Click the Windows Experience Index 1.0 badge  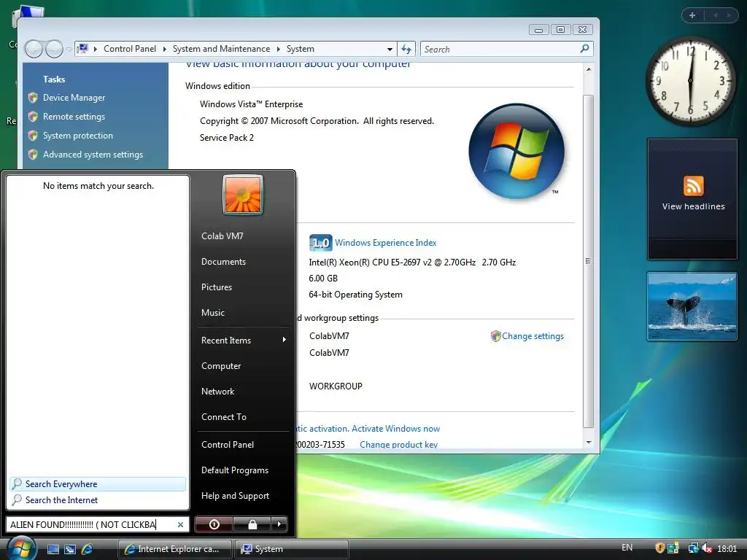[321, 243]
